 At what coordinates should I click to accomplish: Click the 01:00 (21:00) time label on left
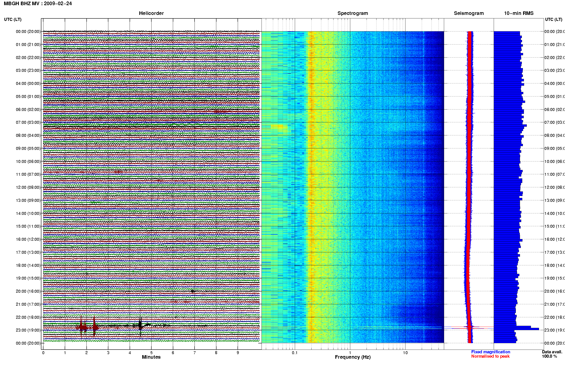point(28,44)
